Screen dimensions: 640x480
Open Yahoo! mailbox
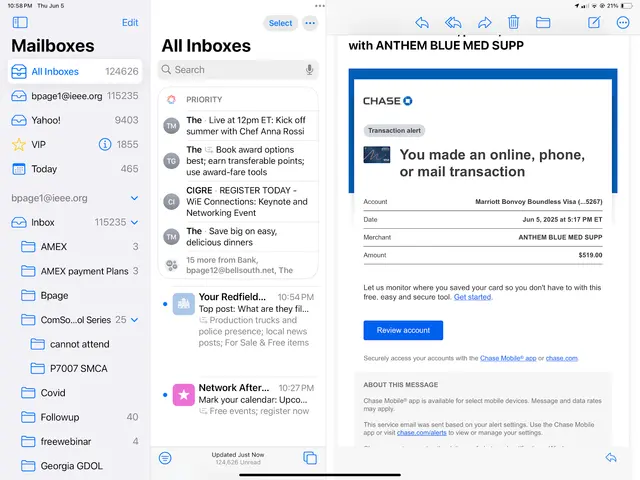[75, 120]
